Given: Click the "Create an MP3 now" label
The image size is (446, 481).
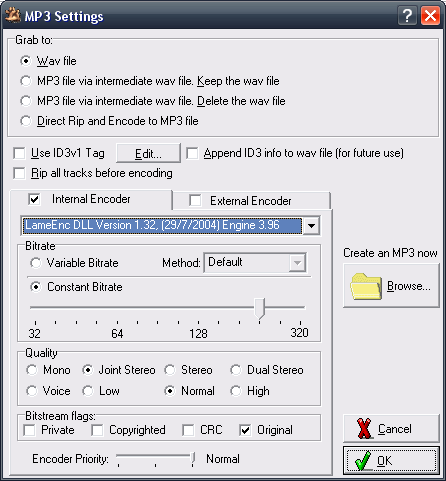Looking at the screenshot, I should (x=390, y=253).
